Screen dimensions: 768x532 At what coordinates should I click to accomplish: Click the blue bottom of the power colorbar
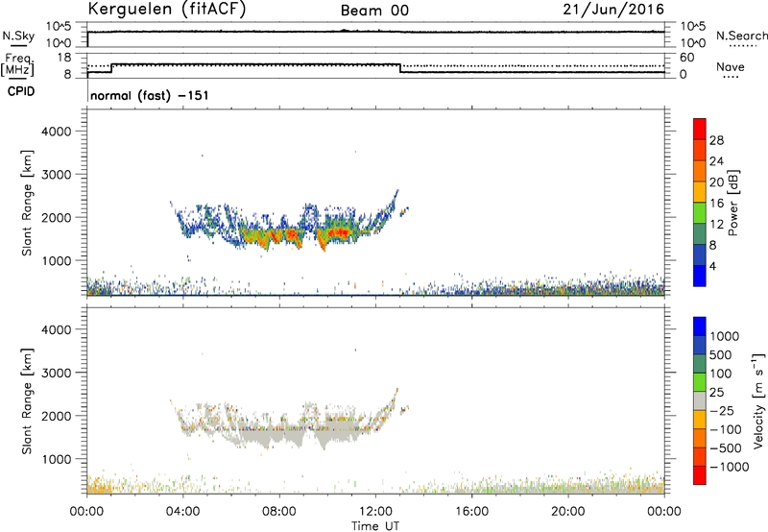tap(700, 276)
